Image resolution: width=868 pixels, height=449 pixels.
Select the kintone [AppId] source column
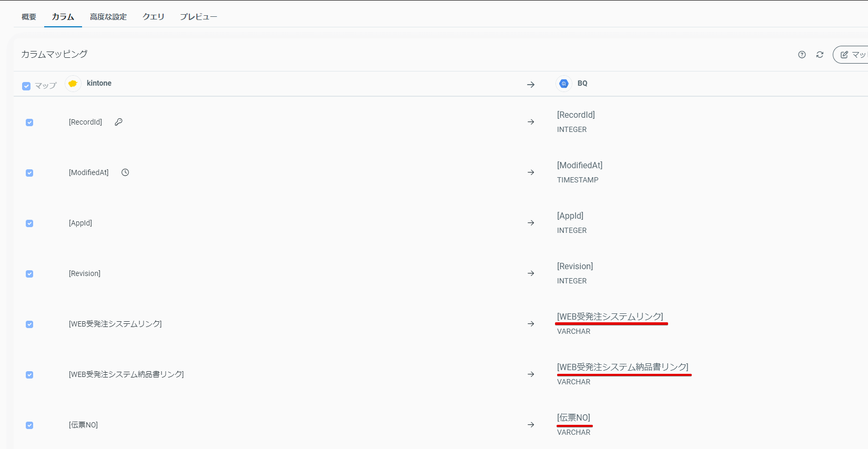coord(80,223)
